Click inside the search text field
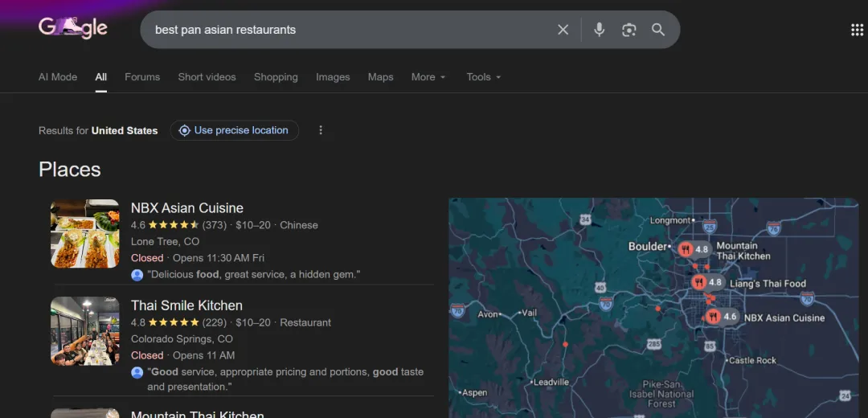 tap(349, 30)
